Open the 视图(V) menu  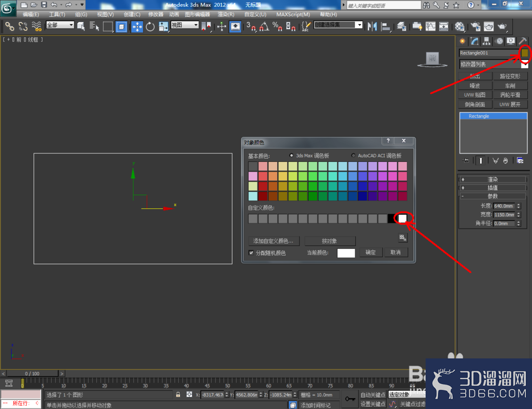click(x=105, y=14)
